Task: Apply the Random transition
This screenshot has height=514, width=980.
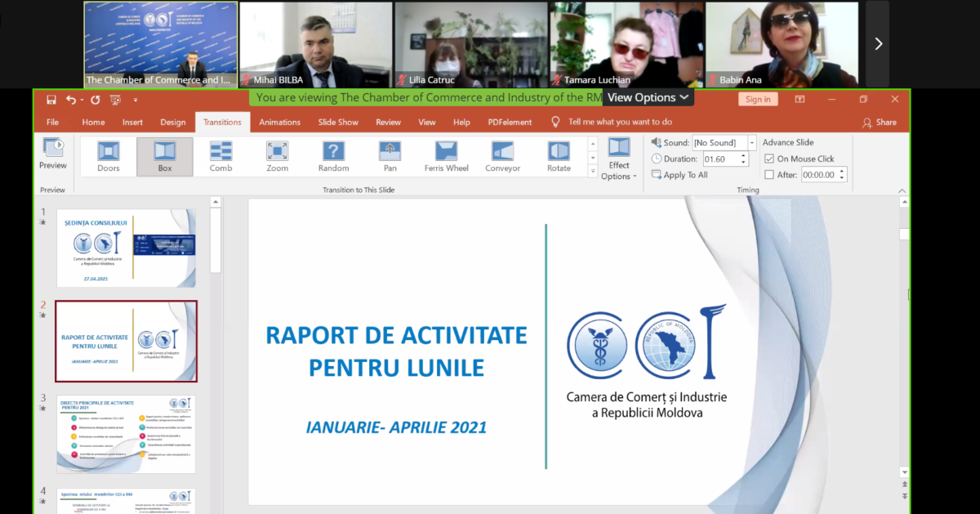Action: pyautogui.click(x=334, y=157)
